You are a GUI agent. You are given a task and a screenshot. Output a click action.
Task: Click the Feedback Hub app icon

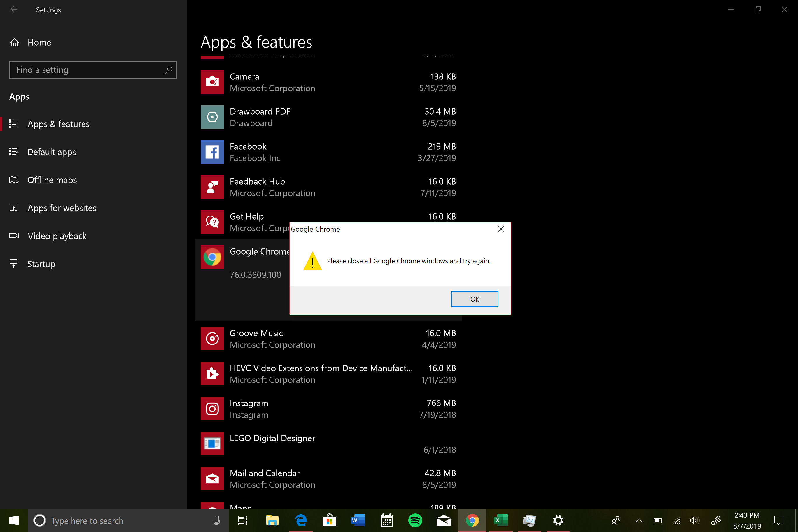[212, 187]
